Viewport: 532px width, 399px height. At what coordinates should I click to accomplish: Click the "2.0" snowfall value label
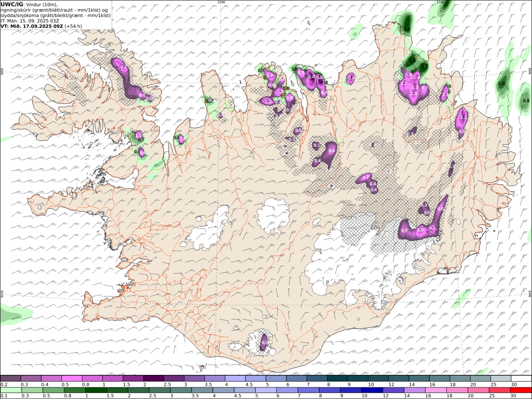click(351, 78)
